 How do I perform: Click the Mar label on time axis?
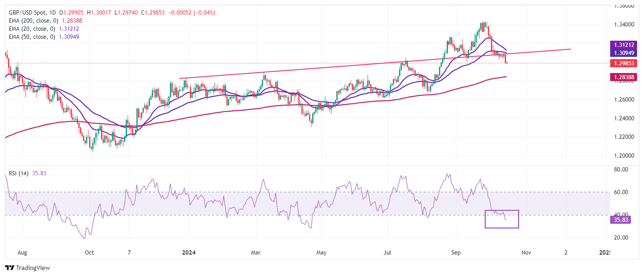tap(256, 253)
